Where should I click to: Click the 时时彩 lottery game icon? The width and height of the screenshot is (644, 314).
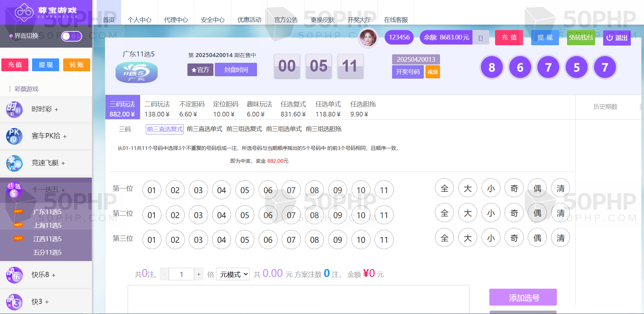point(14,109)
